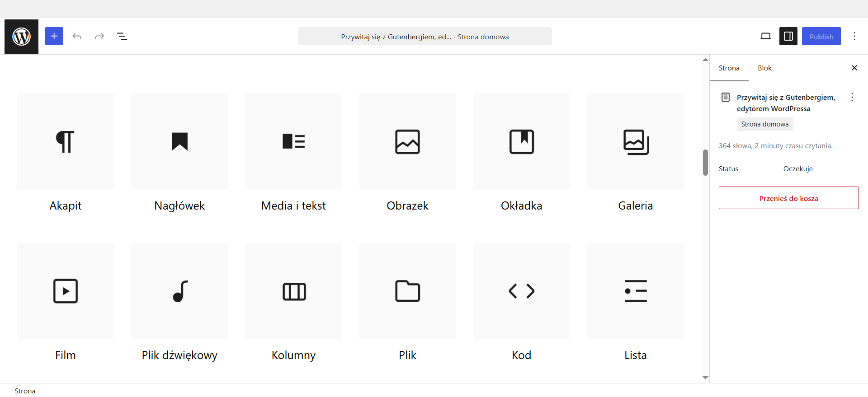Switch to the Strona tab
Viewport: 868px width, 397px height.
(x=729, y=68)
